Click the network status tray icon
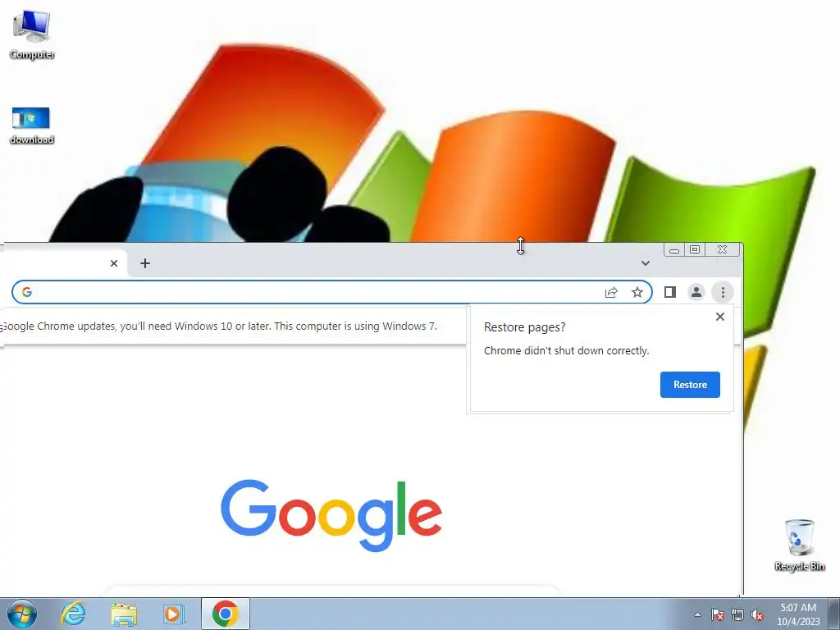 737,614
